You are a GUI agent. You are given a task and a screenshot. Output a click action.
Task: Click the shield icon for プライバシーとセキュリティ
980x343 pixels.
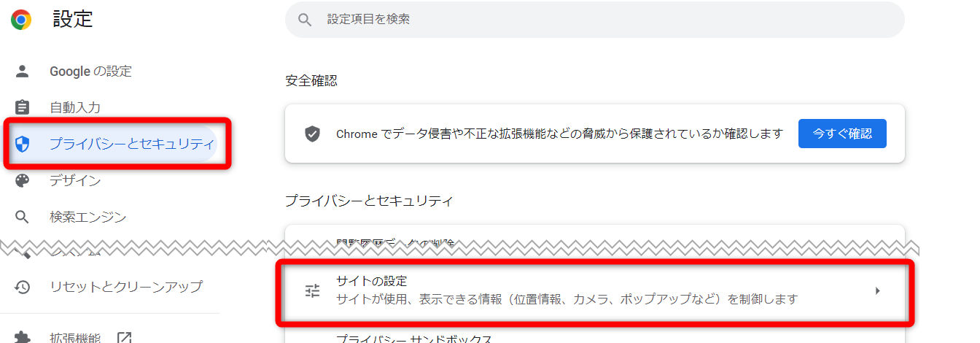[23, 144]
